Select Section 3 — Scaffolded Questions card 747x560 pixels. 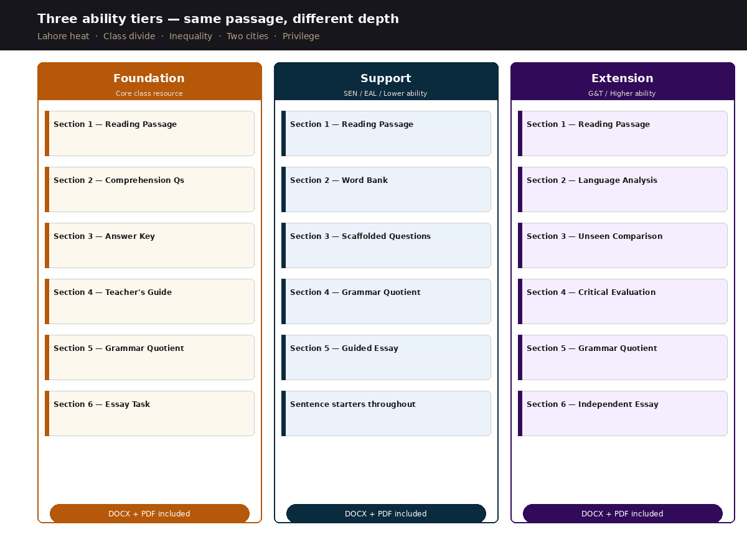point(386,246)
